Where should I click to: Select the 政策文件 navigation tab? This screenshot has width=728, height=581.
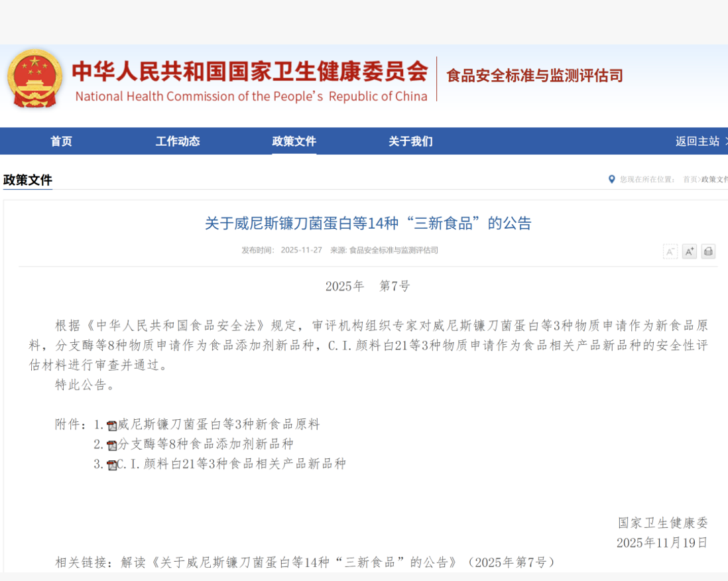tap(294, 141)
